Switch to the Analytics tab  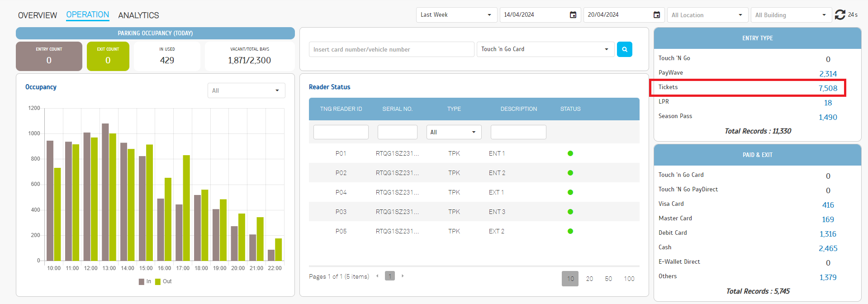click(x=138, y=15)
